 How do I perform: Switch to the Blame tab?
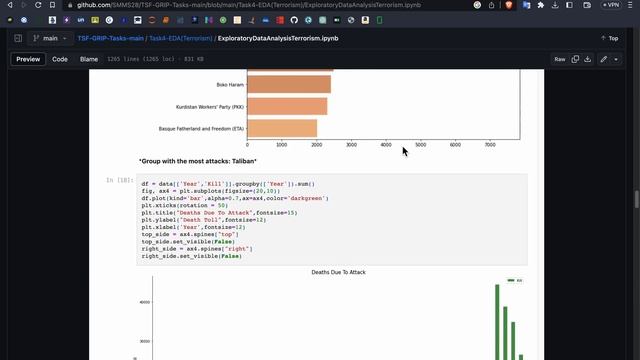(x=89, y=59)
